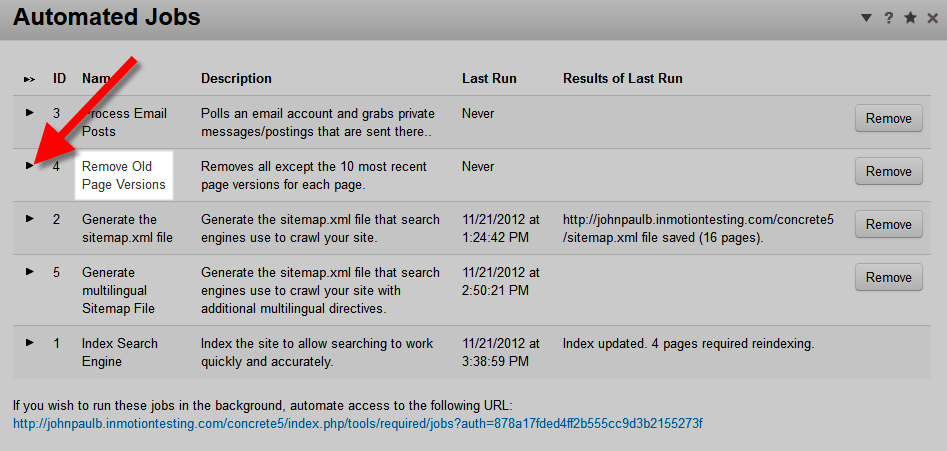947x451 pixels.
Task: Add page to favorites with star icon
Action: 910,18
